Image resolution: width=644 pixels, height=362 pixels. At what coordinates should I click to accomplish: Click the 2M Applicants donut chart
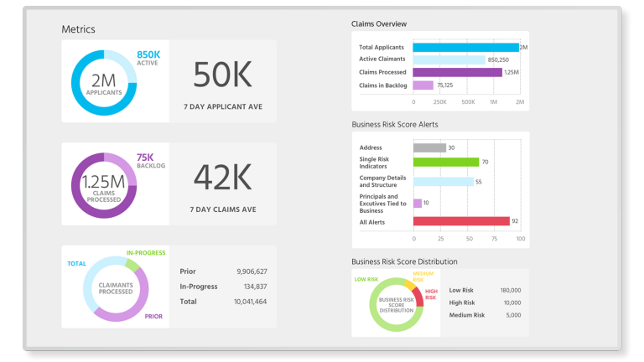[104, 81]
